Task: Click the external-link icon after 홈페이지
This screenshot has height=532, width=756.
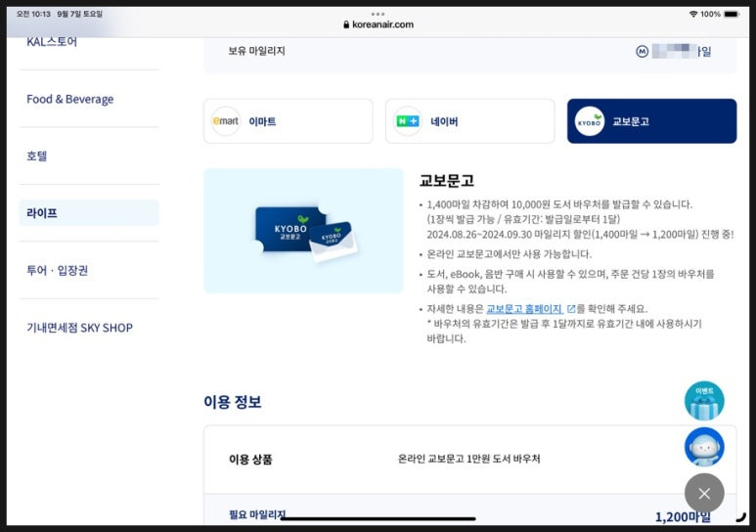Action: click(x=571, y=309)
